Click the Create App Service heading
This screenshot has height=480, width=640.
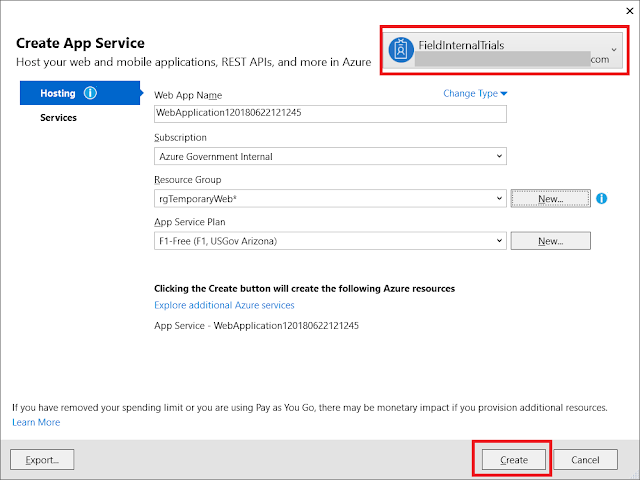80,43
